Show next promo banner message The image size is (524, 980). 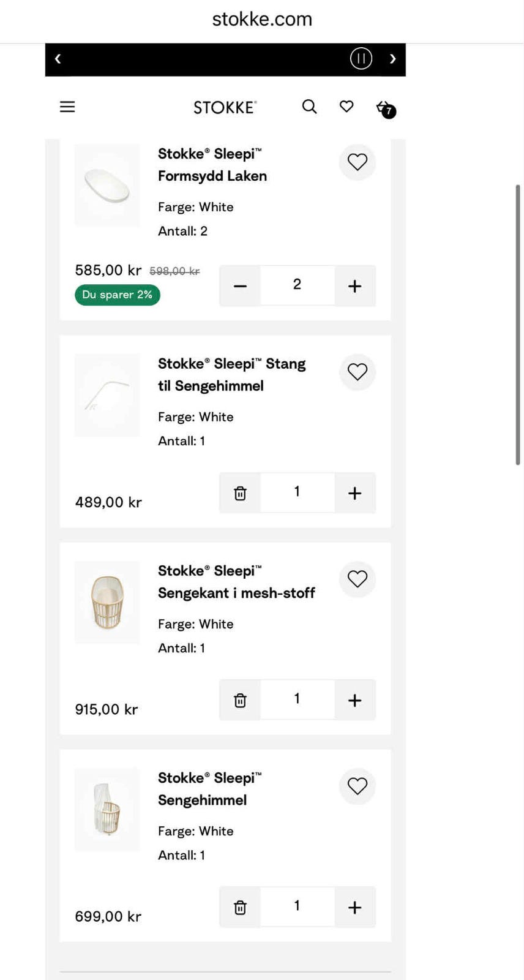[392, 59]
